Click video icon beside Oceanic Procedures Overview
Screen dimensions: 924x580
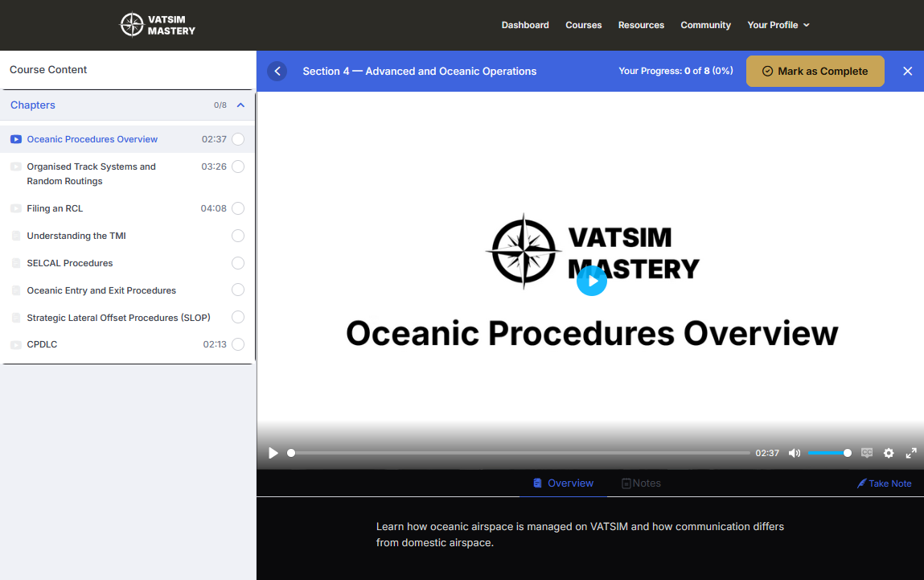pos(16,139)
